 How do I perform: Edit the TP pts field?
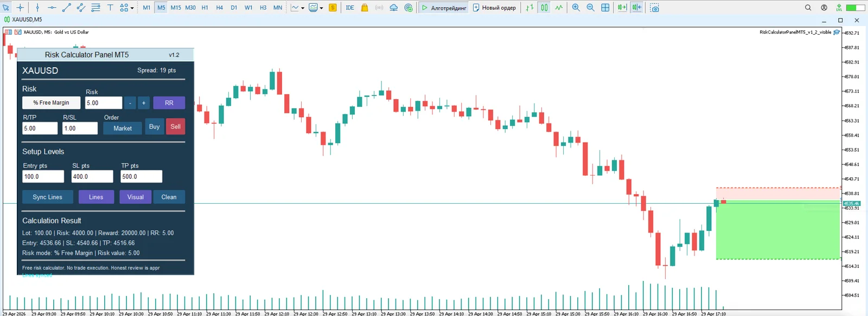pos(141,177)
